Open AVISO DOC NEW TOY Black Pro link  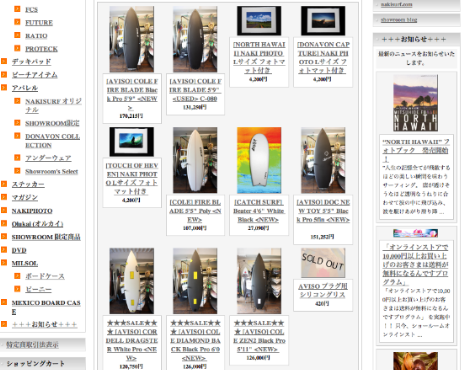click(323, 211)
